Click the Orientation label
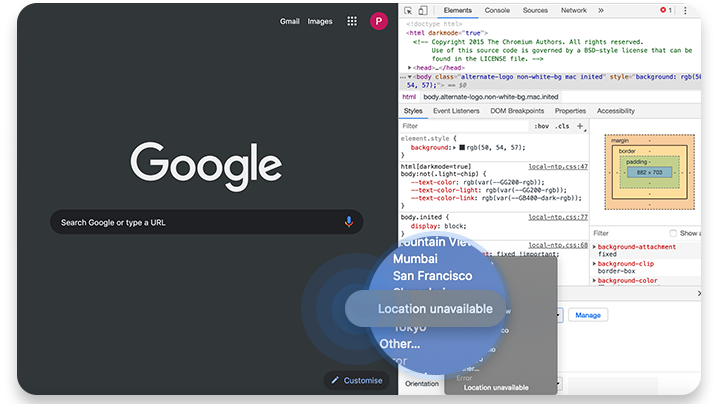Screen dimensions: 718x404 tap(422, 384)
